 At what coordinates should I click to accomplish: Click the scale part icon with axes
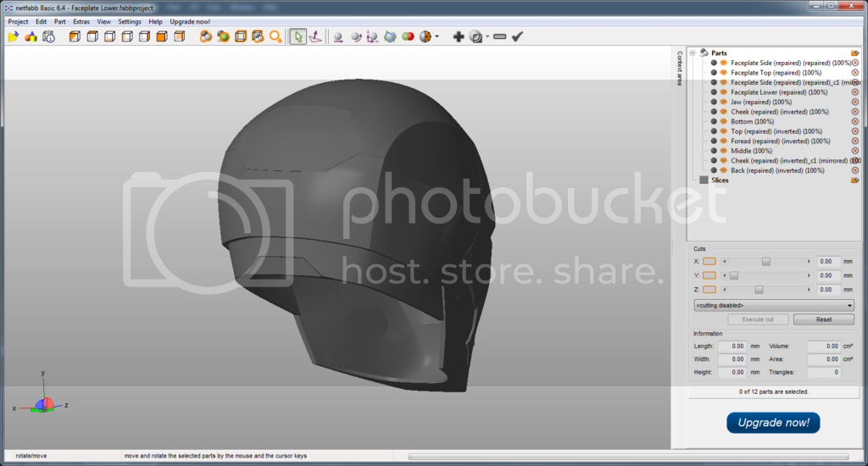point(373,37)
